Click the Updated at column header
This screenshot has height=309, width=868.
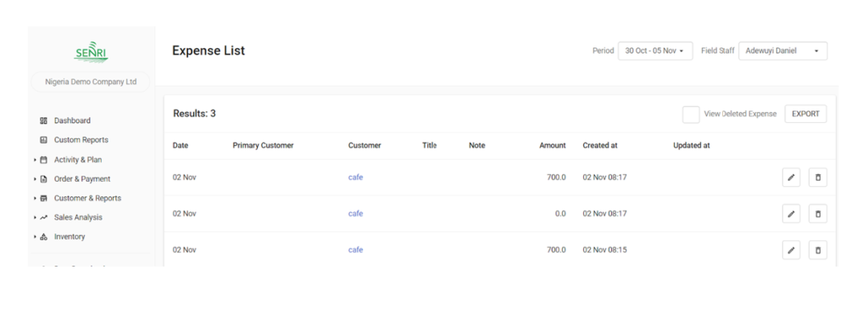pyautogui.click(x=692, y=145)
